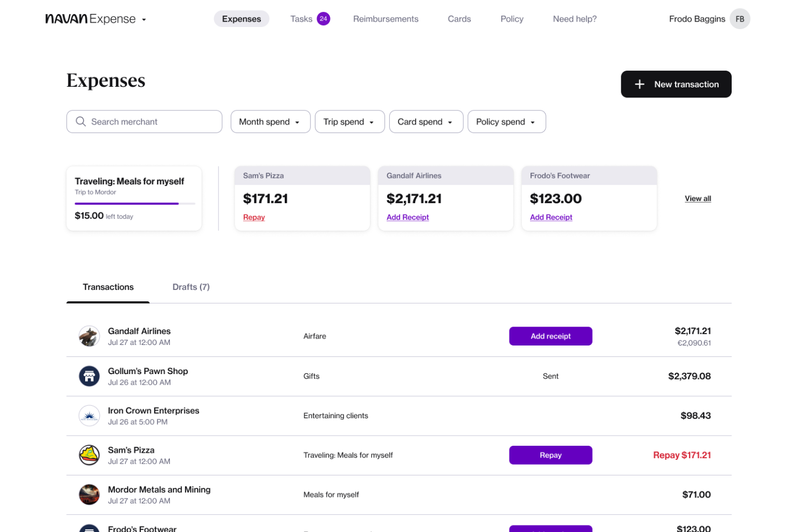Open the FB profile avatar
This screenshot has height=532, width=798.
pyautogui.click(x=740, y=19)
